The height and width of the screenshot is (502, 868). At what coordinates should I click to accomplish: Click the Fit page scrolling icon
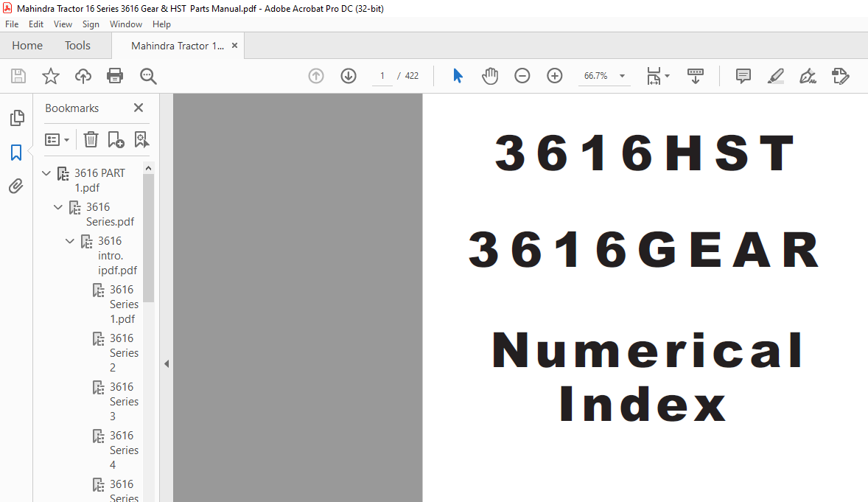pyautogui.click(x=654, y=76)
